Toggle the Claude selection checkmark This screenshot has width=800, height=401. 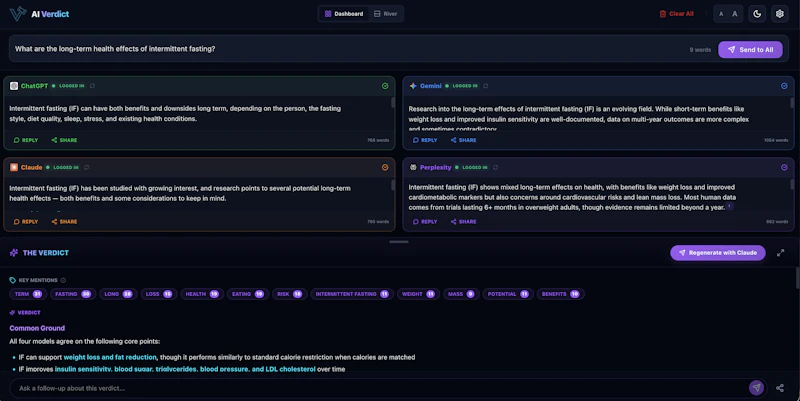tap(385, 167)
